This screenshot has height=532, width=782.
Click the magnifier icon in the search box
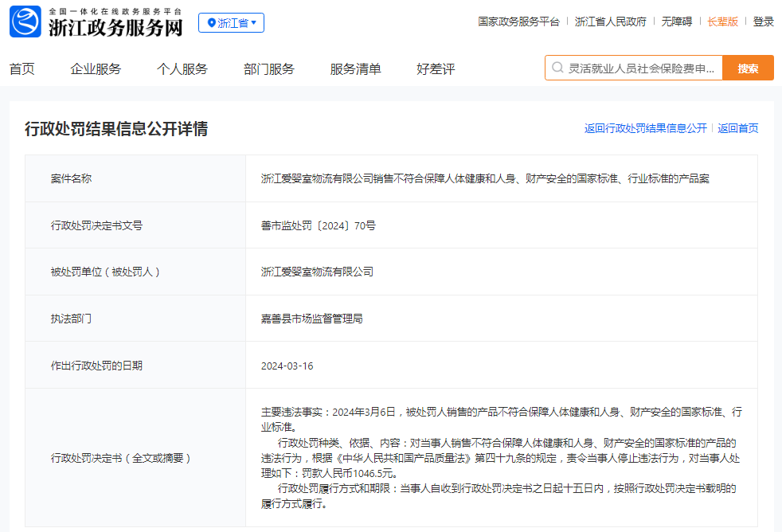(x=557, y=68)
